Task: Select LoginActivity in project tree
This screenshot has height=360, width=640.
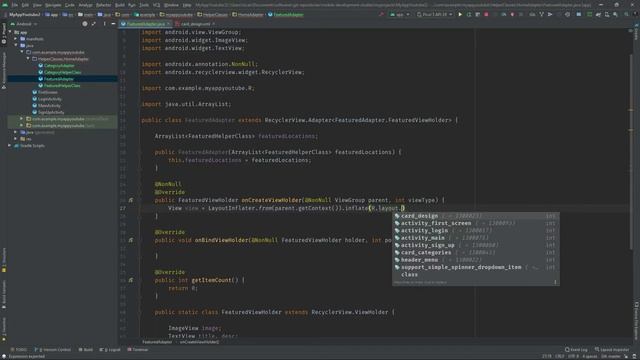Action: [x=50, y=99]
